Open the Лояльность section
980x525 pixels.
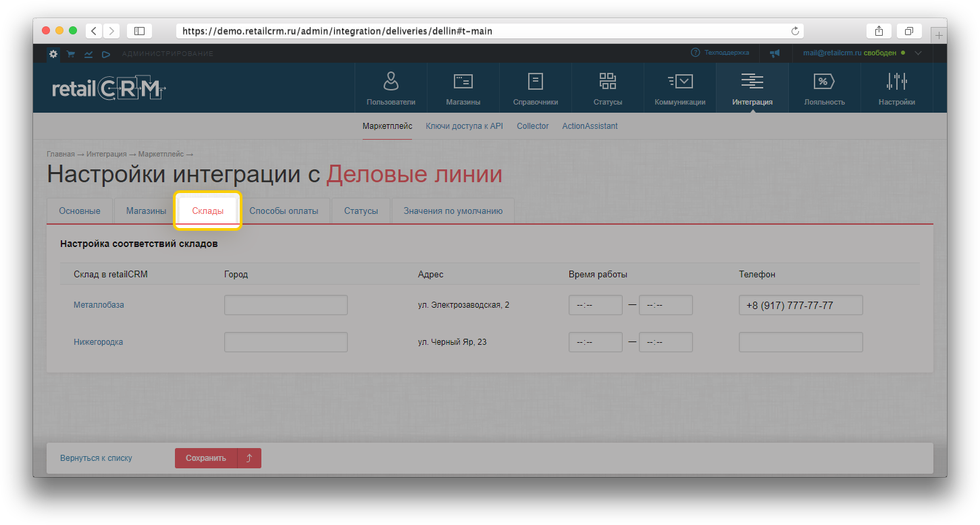click(825, 88)
